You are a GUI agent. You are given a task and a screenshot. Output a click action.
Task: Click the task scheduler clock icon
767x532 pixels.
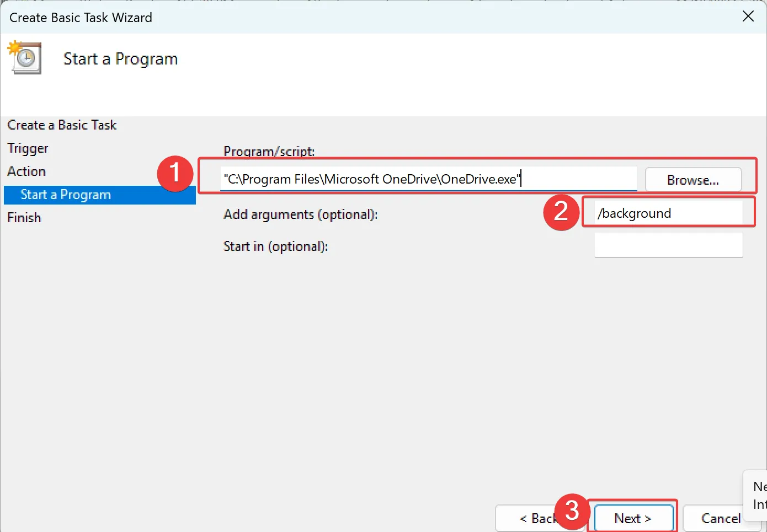point(24,57)
